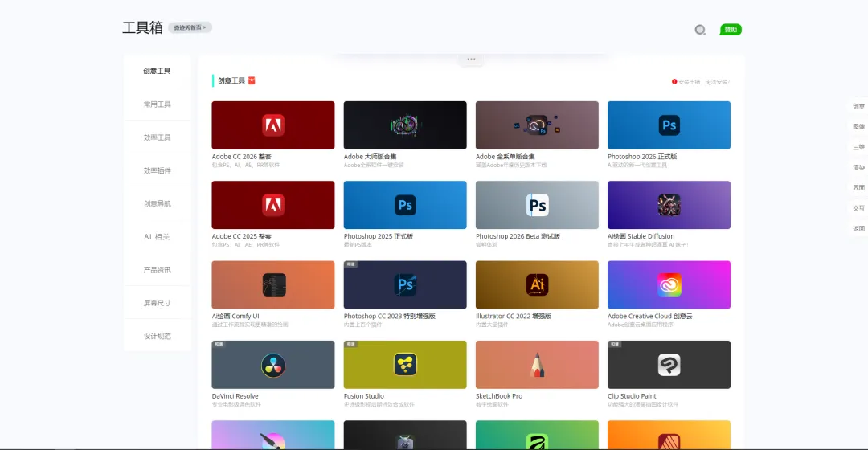Select 常用工具 in the left sidebar
The height and width of the screenshot is (450, 868).
[157, 104]
